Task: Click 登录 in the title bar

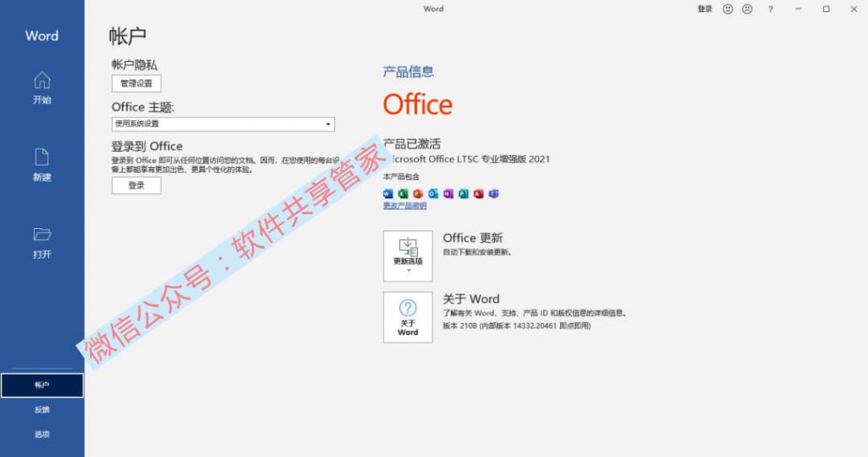Action: (x=704, y=8)
